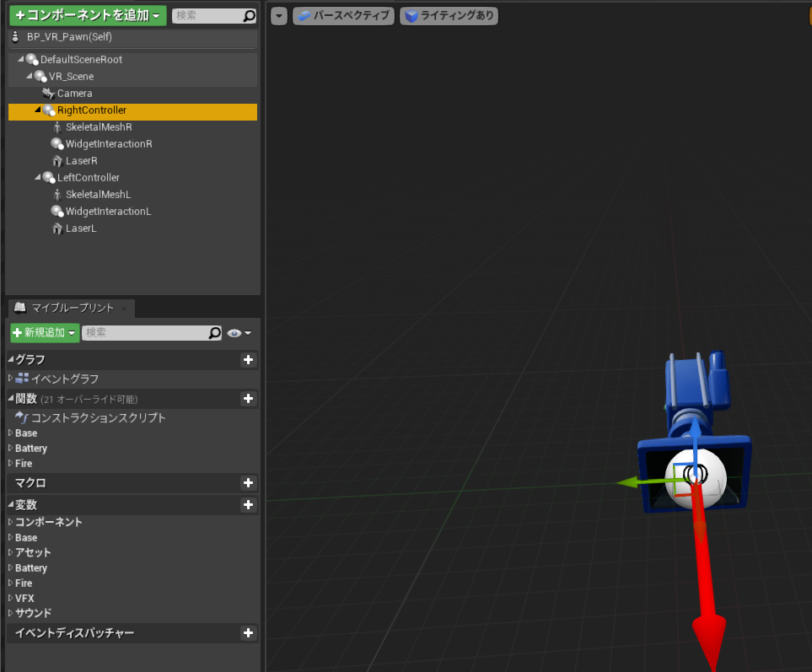
Task: Collapse the VR_Scene tree node
Action: click(x=30, y=76)
